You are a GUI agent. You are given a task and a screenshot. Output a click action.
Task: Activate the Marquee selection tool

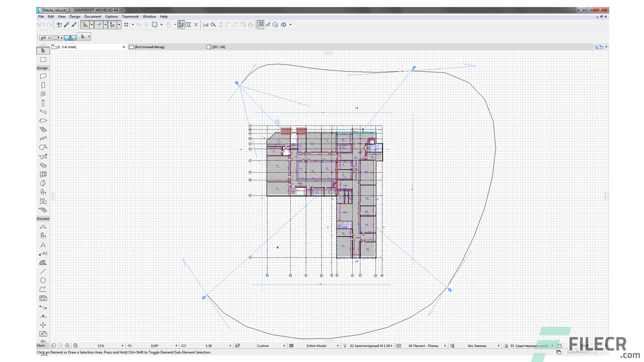pyautogui.click(x=43, y=59)
